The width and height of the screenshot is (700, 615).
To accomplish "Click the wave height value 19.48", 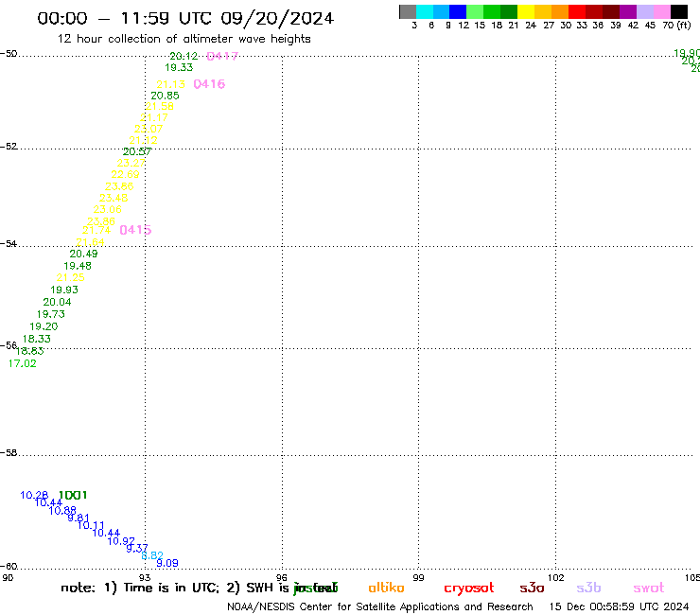I will [x=78, y=266].
